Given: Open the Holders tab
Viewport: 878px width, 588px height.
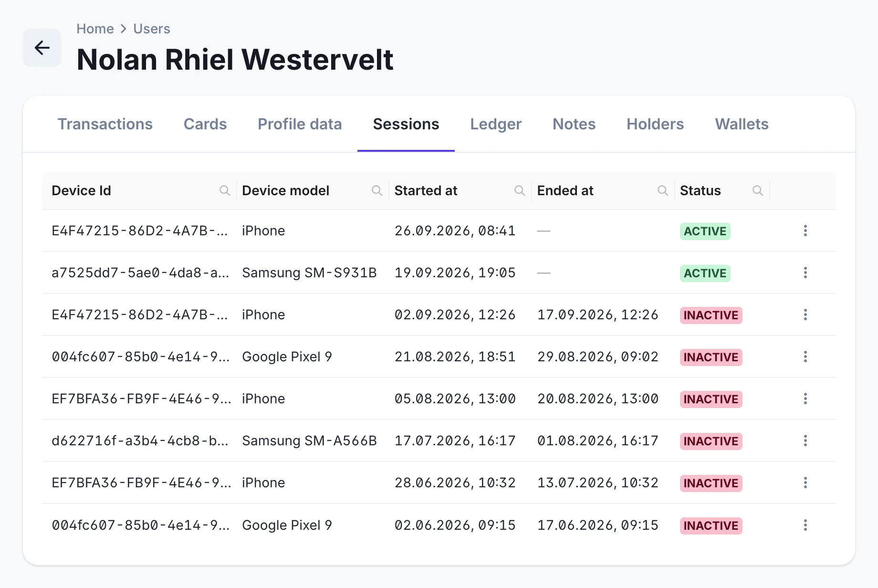Looking at the screenshot, I should tap(655, 124).
